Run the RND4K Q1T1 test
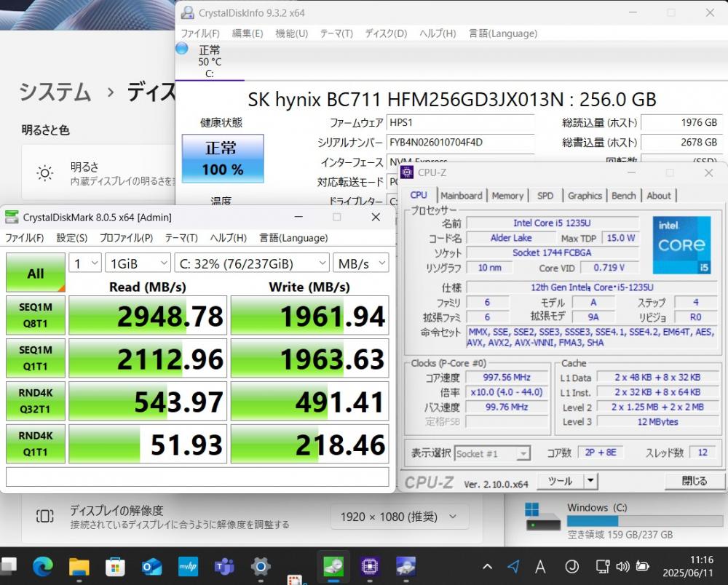The width and height of the screenshot is (728, 585). [35, 444]
